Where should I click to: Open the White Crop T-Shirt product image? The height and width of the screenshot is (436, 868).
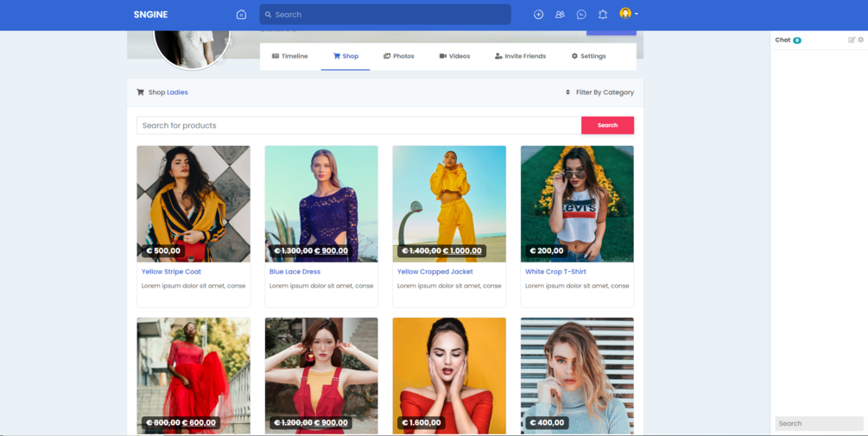[577, 204]
